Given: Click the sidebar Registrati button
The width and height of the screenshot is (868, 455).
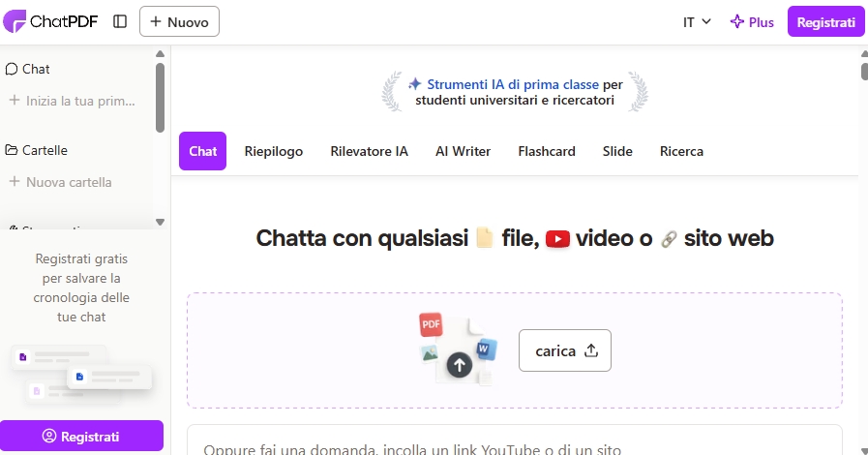Looking at the screenshot, I should [81, 437].
